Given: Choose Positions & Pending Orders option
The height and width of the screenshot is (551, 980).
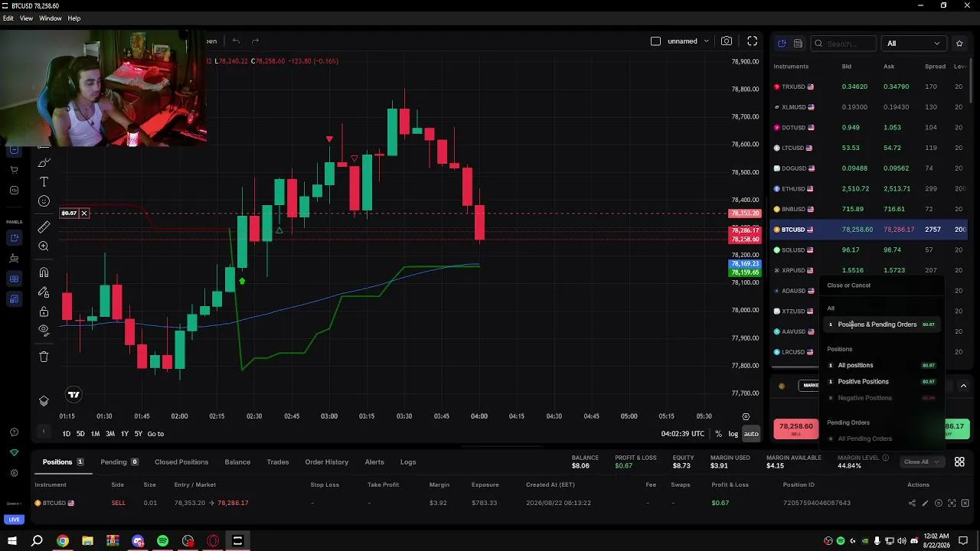Looking at the screenshot, I should click(x=881, y=324).
